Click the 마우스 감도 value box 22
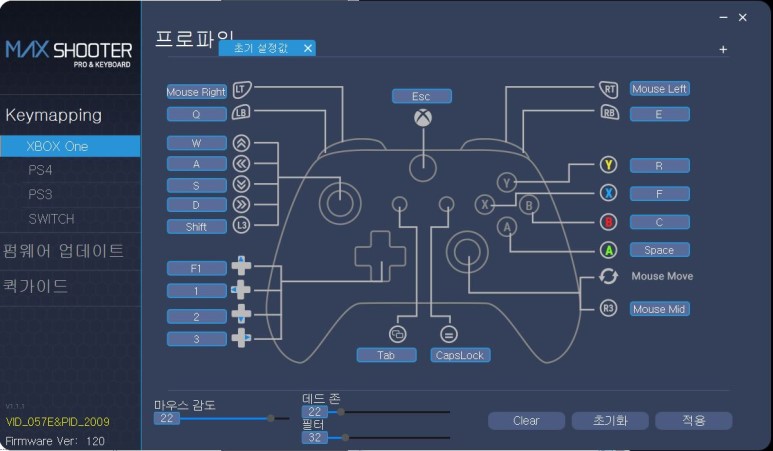The width and height of the screenshot is (773, 451). 167,418
